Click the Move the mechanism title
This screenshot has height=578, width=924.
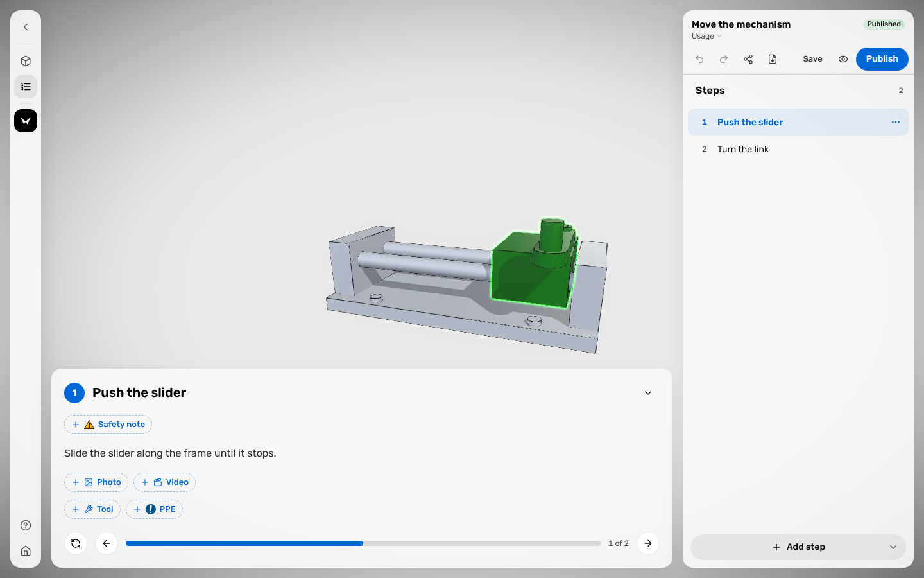pyautogui.click(x=741, y=24)
